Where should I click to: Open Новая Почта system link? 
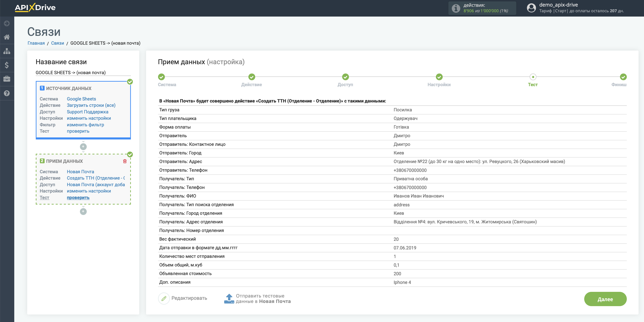click(x=80, y=171)
